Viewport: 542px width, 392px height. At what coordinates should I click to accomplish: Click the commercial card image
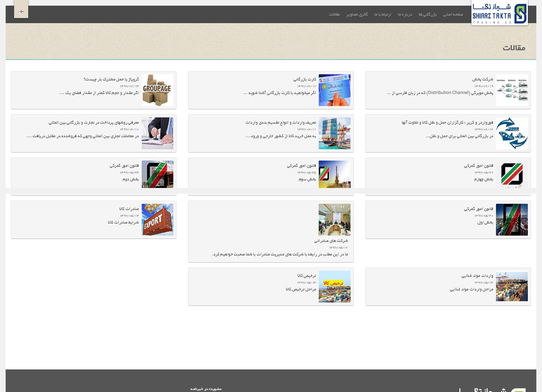335,90
